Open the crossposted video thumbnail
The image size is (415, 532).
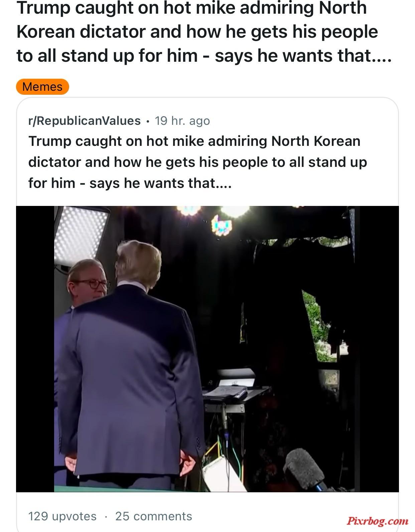(x=207, y=349)
